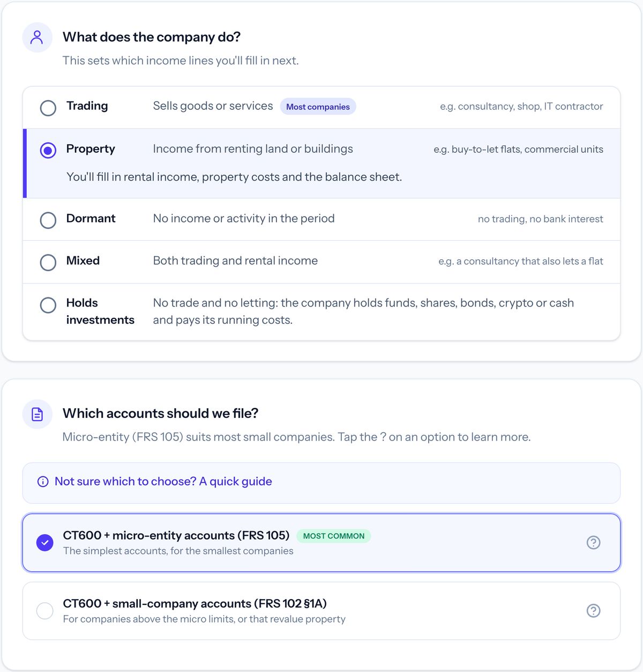643x672 pixels.
Task: Select the Holds investments radio button
Action: coord(48,305)
